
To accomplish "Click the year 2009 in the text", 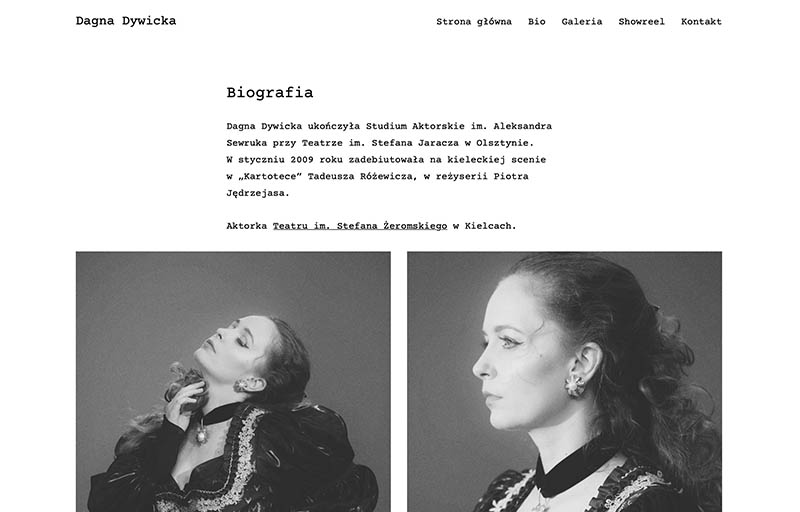I will pos(302,159).
